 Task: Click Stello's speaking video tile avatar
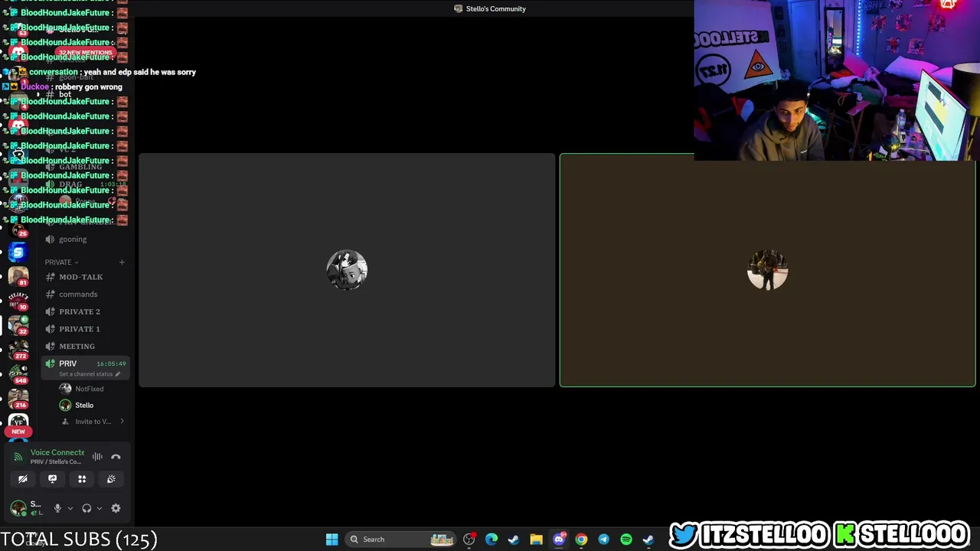[767, 270]
